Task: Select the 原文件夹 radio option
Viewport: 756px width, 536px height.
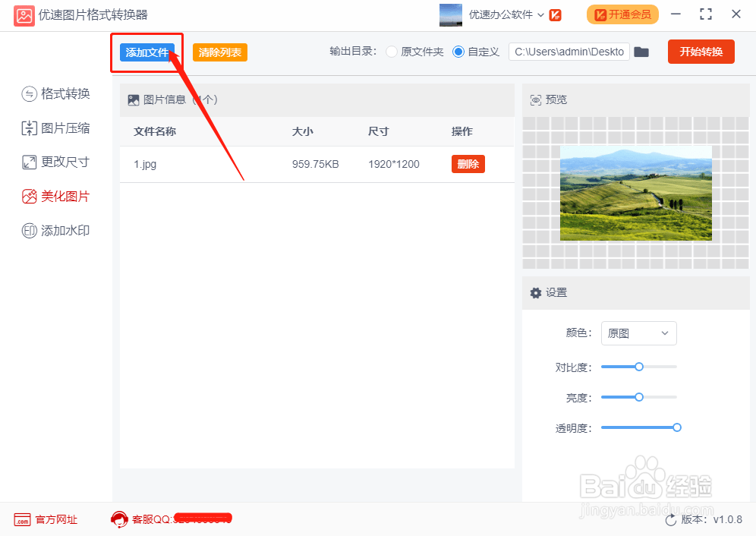Action: tap(392, 52)
